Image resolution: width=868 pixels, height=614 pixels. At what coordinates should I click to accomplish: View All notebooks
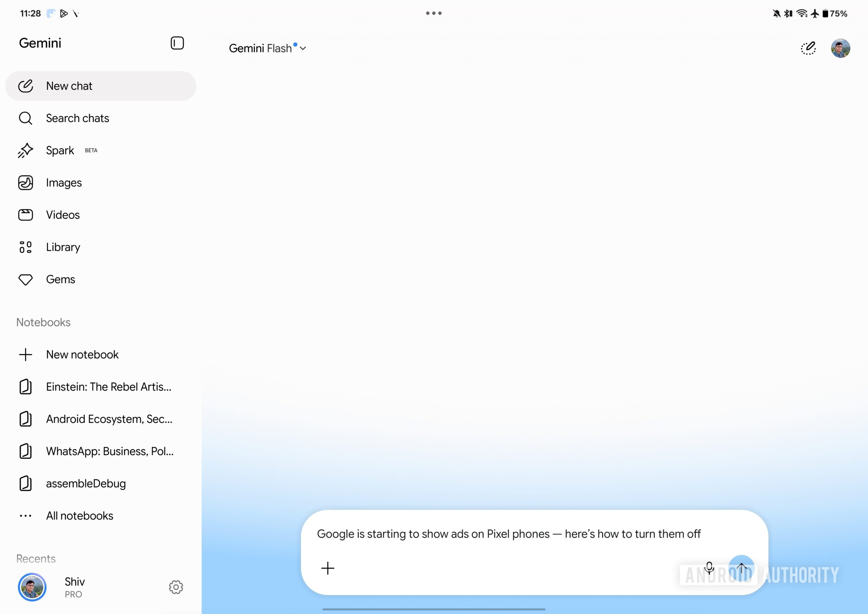coord(101,516)
